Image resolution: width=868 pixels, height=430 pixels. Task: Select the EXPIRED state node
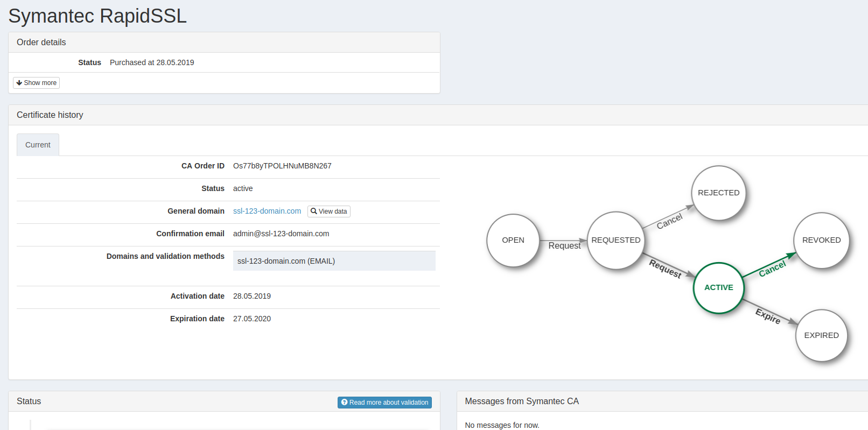(822, 335)
